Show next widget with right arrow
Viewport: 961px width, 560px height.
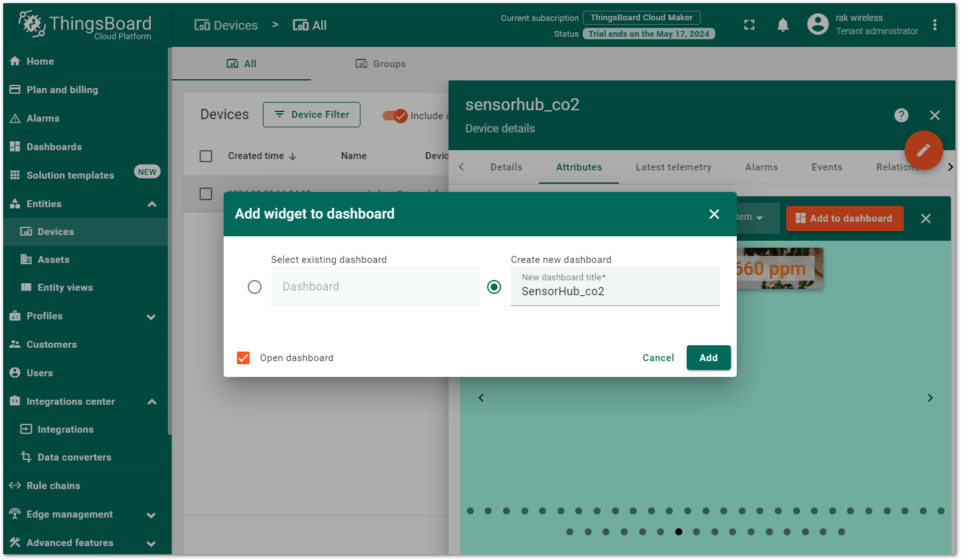pos(930,398)
